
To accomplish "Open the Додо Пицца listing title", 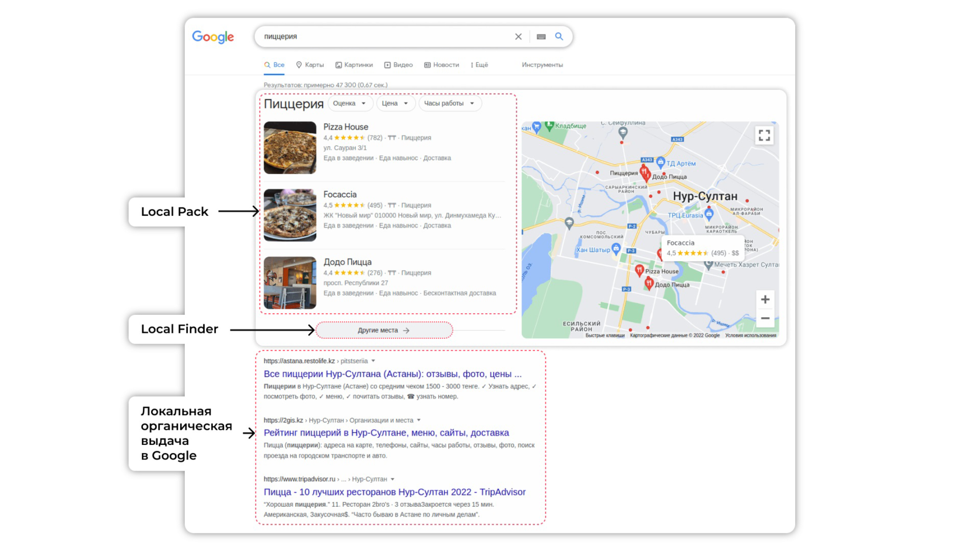I will click(348, 262).
